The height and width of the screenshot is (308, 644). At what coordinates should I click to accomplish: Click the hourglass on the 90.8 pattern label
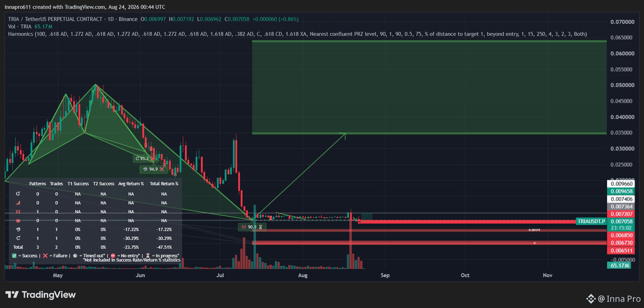point(261,227)
